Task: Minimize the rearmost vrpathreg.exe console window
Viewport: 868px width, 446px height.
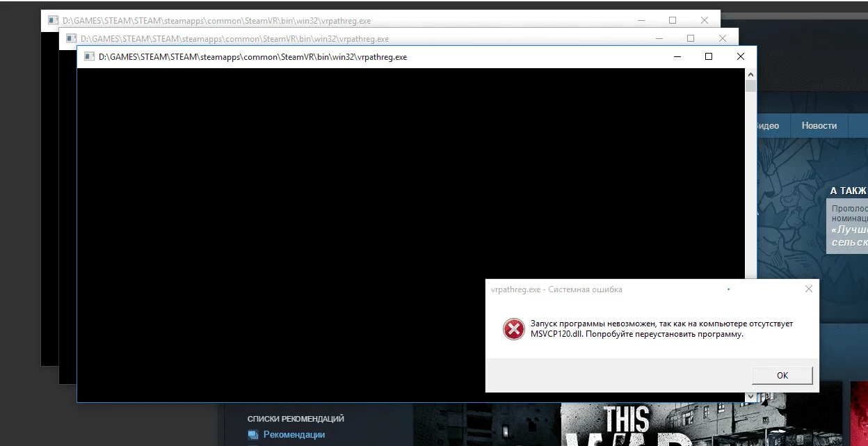Action: click(x=641, y=20)
